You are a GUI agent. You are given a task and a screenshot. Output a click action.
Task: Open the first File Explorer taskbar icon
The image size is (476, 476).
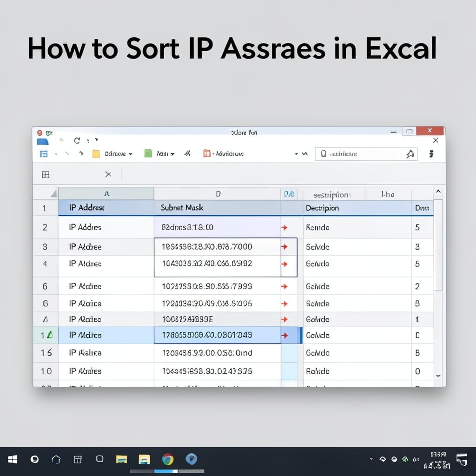(x=121, y=459)
